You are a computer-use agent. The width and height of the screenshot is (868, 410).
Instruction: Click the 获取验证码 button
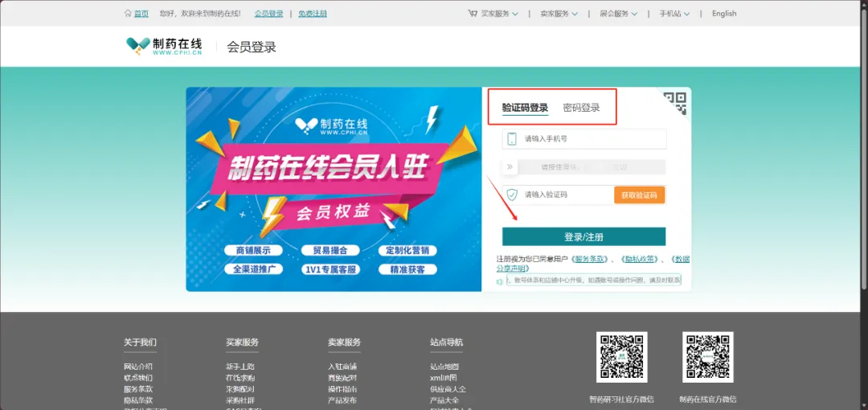[639, 195]
